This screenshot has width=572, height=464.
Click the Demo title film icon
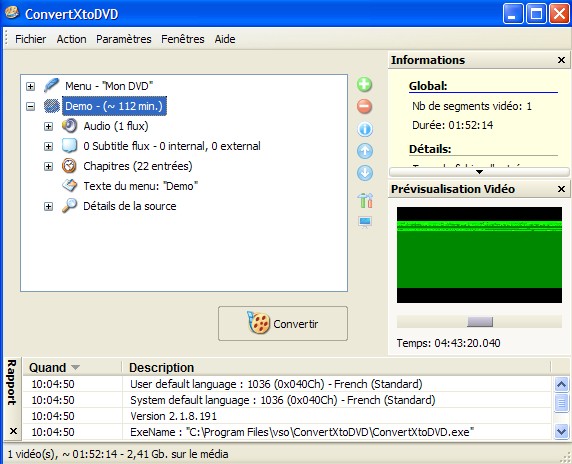[52, 106]
